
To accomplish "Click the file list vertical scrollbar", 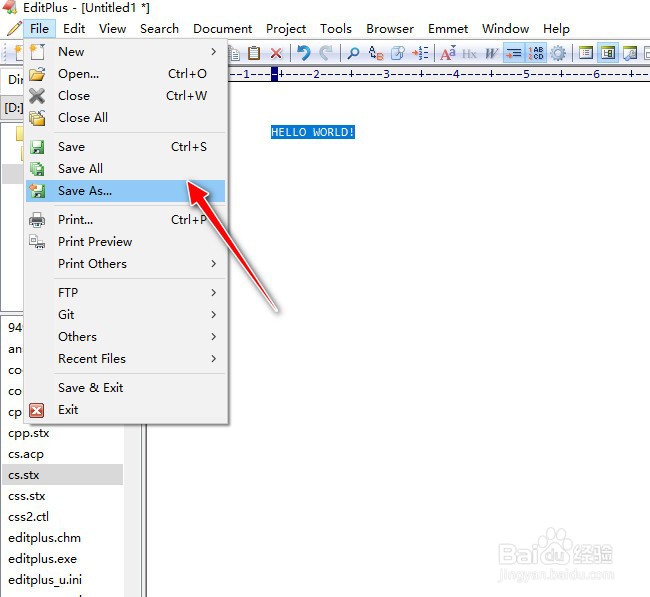I will click(x=133, y=510).
